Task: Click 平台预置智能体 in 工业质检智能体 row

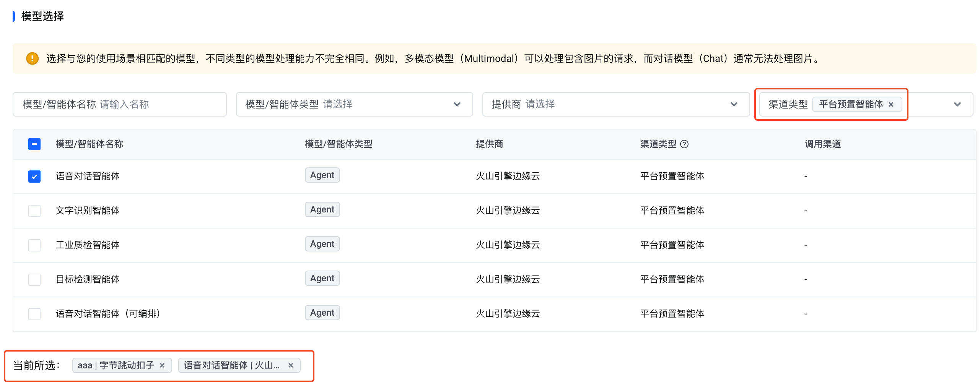Action: point(672,245)
